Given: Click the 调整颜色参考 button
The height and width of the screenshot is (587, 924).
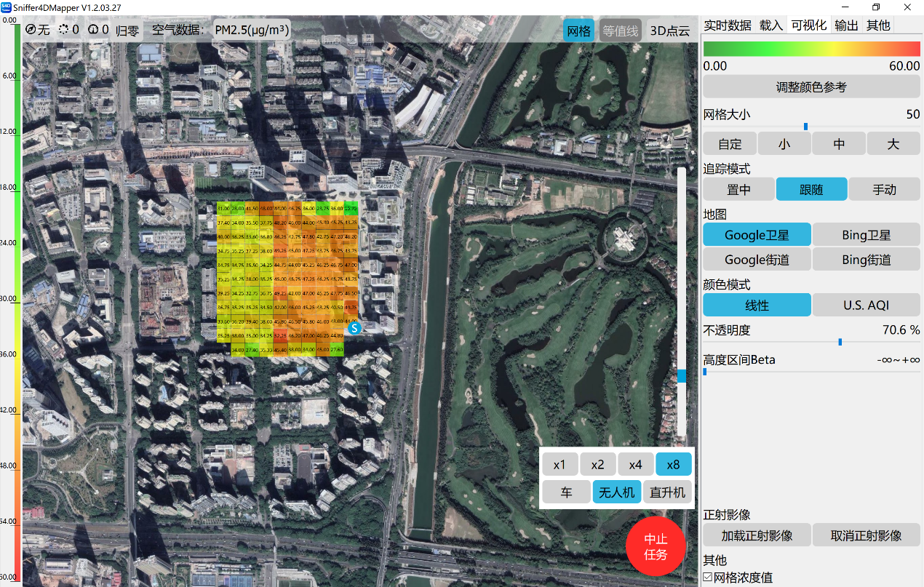Looking at the screenshot, I should click(x=811, y=87).
